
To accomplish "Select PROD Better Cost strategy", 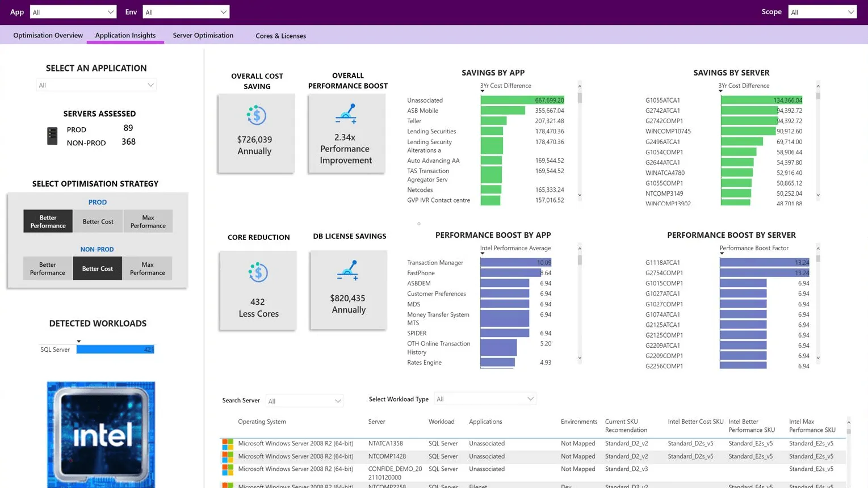I will [x=98, y=221].
